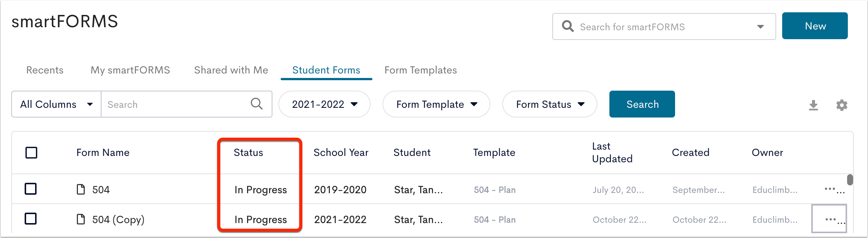
Task: Go to the My smartFORMS tab
Action: [130, 70]
